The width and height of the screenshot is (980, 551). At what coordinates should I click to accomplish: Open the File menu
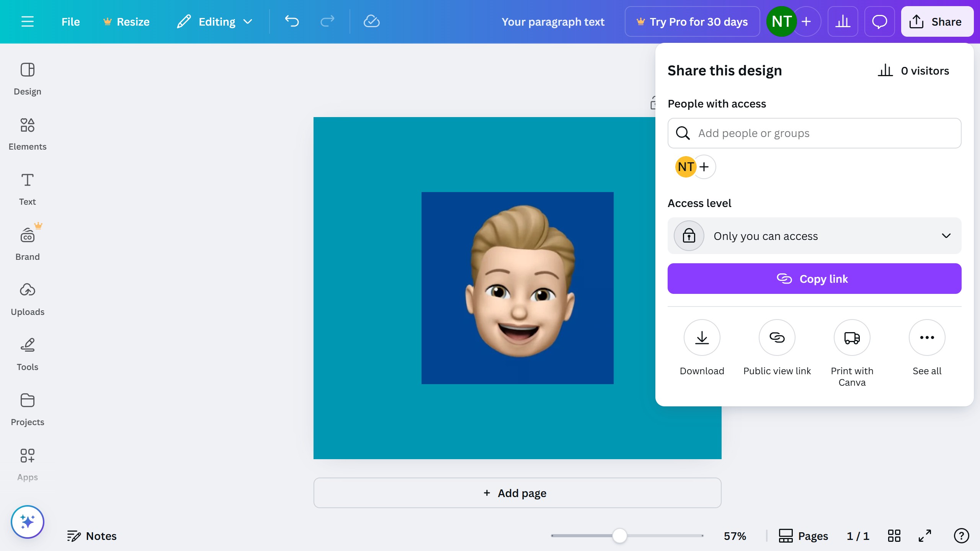[x=70, y=21]
